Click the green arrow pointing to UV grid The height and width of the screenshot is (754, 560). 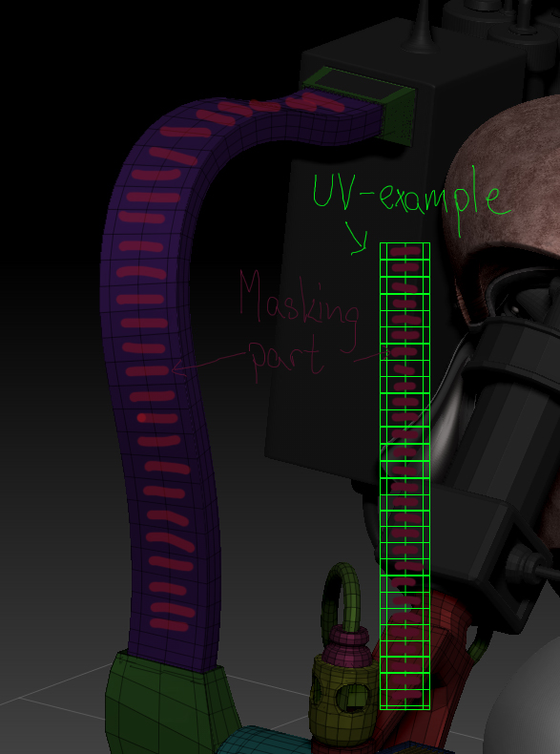[x=357, y=238]
